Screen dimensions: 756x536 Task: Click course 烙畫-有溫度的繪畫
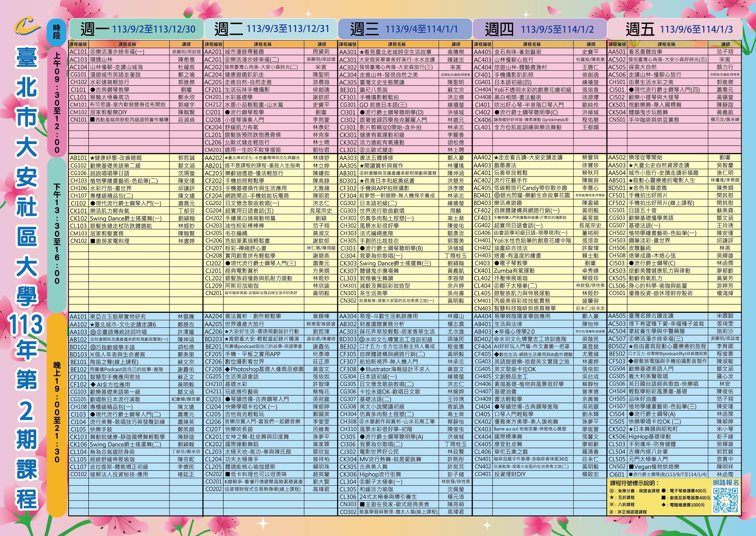point(518,256)
